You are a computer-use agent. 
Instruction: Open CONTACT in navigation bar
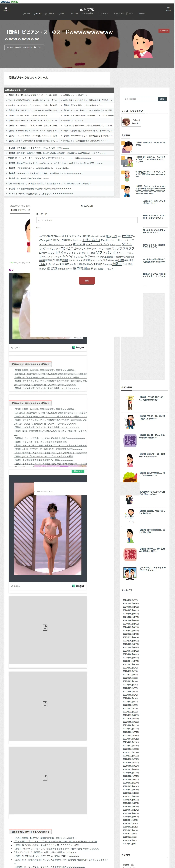[50, 13]
